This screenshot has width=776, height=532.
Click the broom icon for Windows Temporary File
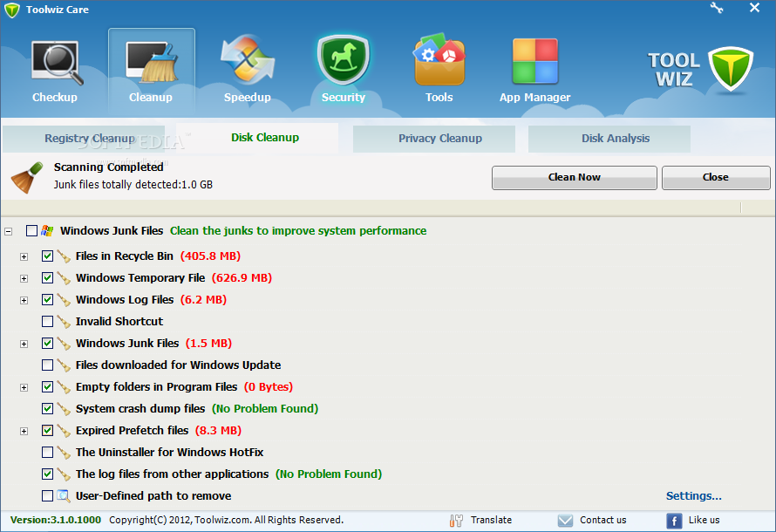[x=64, y=278]
